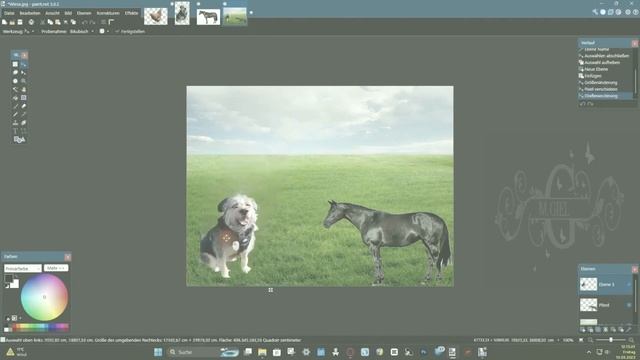Click the add new layer button
640x360 pixels.
[583, 330]
